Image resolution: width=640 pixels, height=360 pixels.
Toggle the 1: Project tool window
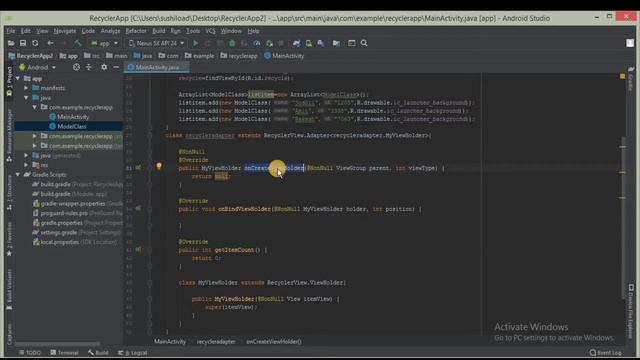(9, 82)
